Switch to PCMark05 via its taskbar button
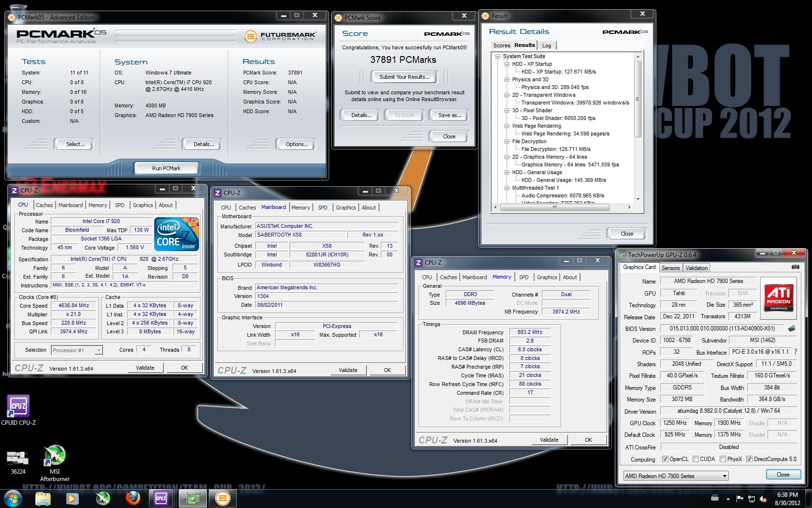Image resolution: width=812 pixels, height=508 pixels. point(222,498)
